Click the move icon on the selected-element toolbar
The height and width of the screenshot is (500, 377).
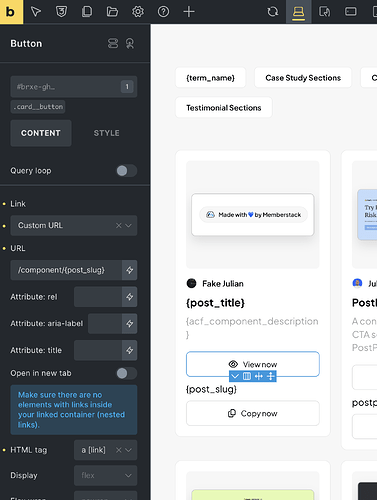[259, 376]
